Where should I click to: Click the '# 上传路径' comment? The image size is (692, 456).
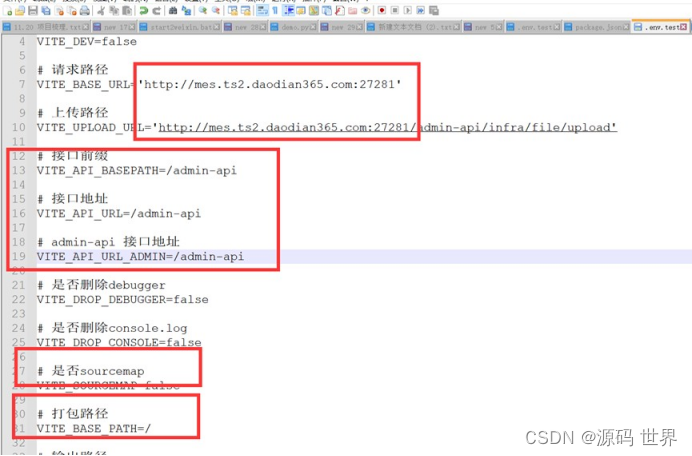73,113
